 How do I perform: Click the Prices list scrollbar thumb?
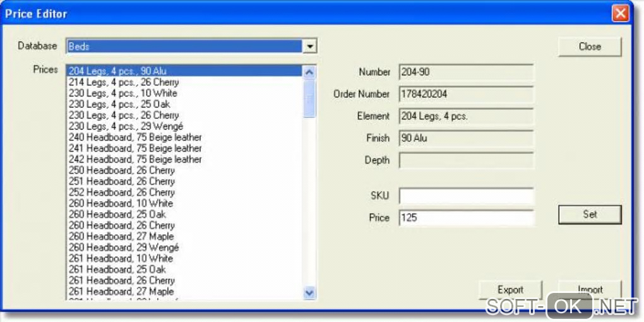(x=309, y=98)
